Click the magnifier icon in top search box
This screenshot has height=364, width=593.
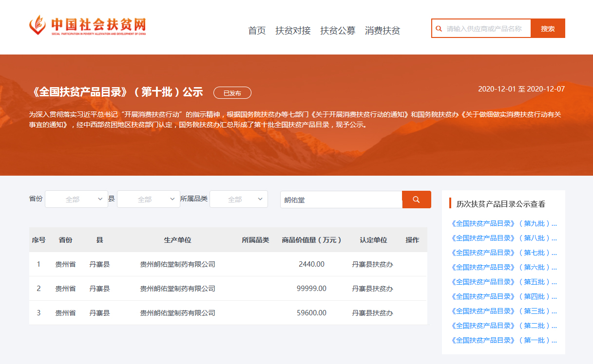coord(439,29)
